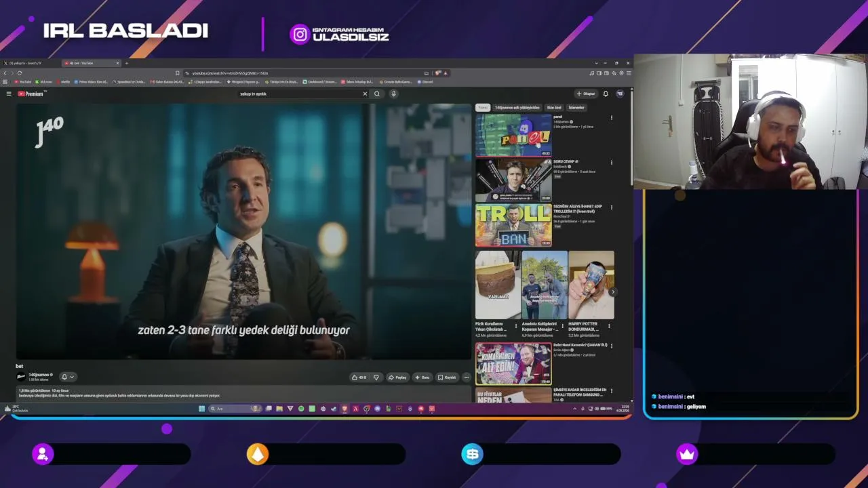Start voice search with the microphone icon

pyautogui.click(x=393, y=94)
